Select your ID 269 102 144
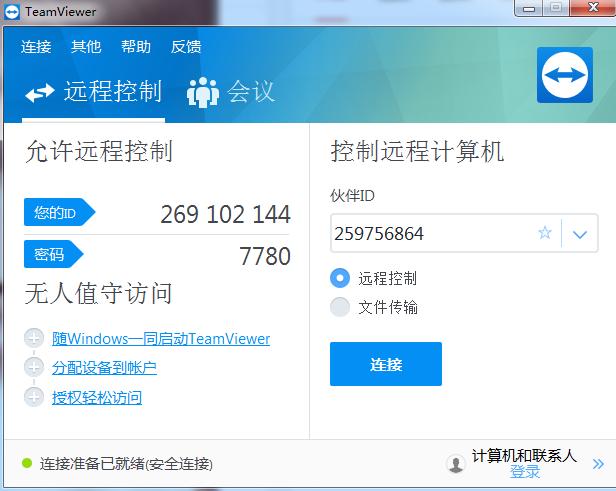Image resolution: width=616 pixels, height=491 pixels. point(226,214)
